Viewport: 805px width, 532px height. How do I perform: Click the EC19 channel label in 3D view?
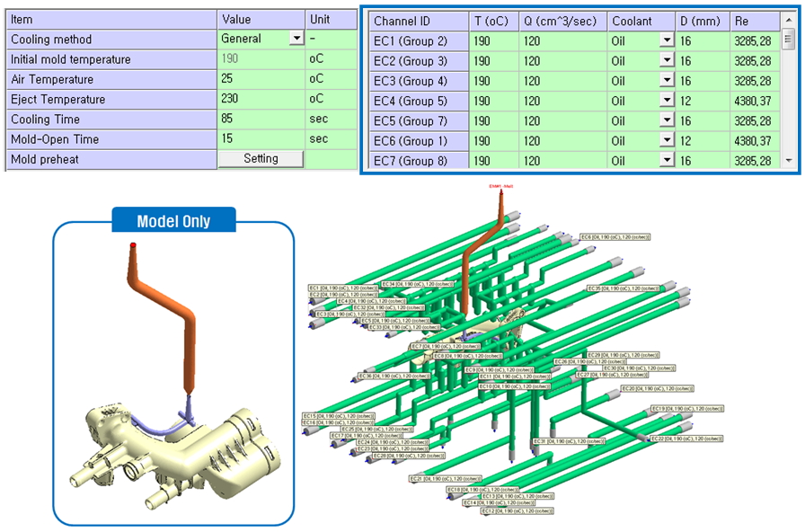click(x=687, y=409)
